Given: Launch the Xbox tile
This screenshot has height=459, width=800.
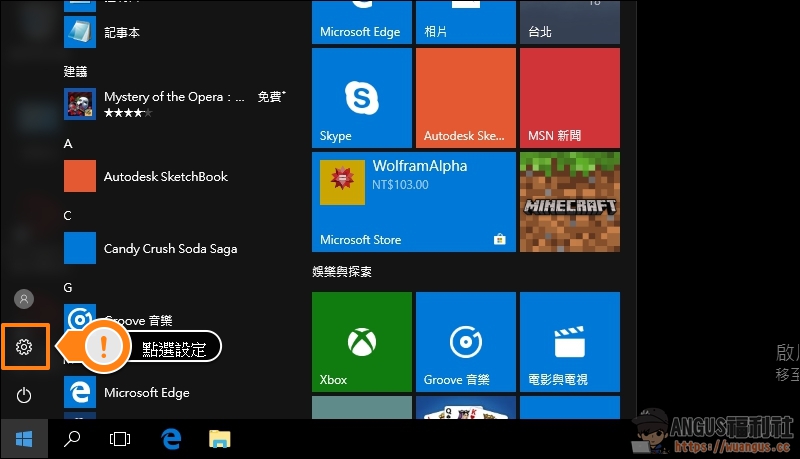Looking at the screenshot, I should click(x=361, y=342).
